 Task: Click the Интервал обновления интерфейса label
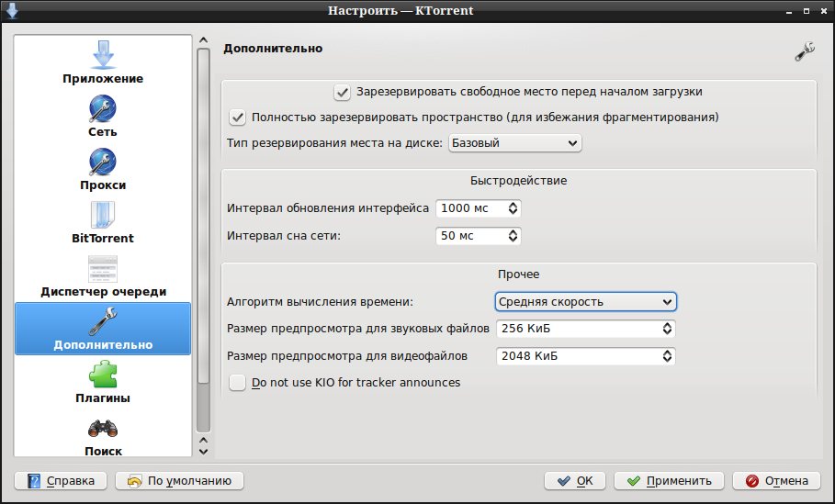coord(328,208)
